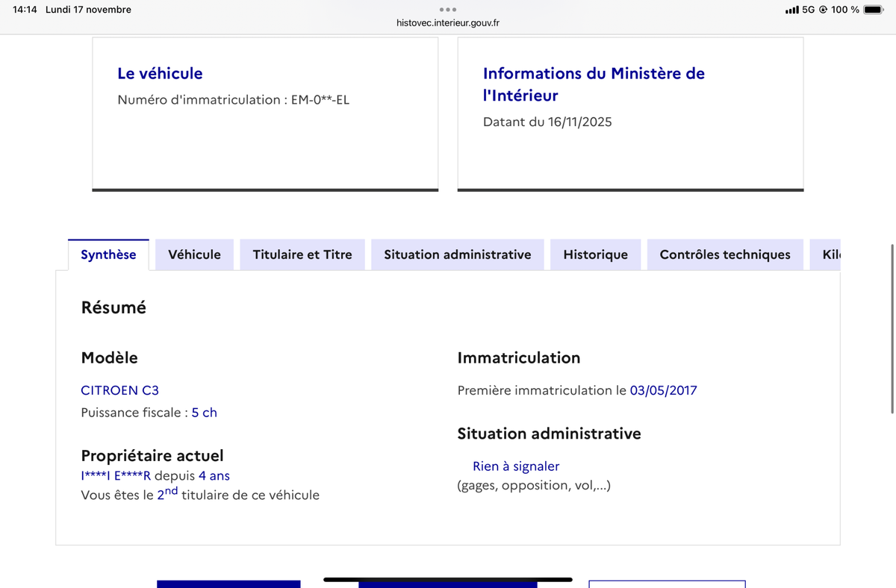The image size is (896, 588).
Task: Tap the cellular signal bars icon
Action: (791, 10)
